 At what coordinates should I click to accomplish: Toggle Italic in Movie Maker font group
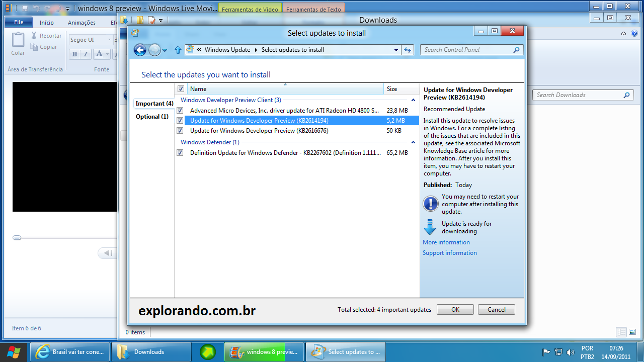(86, 54)
